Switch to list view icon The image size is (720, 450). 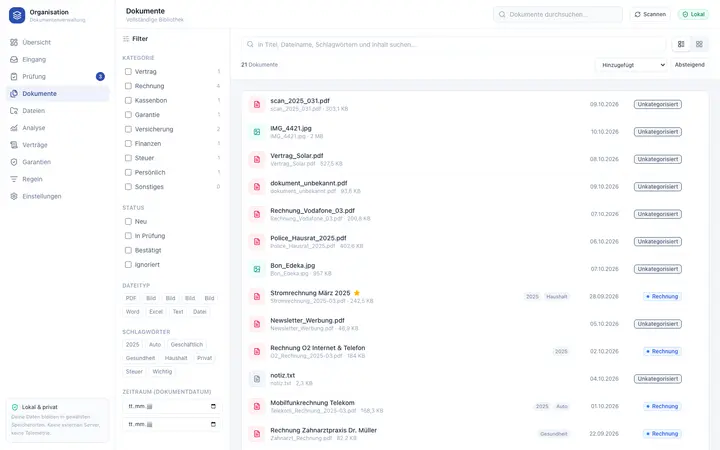[681, 44]
